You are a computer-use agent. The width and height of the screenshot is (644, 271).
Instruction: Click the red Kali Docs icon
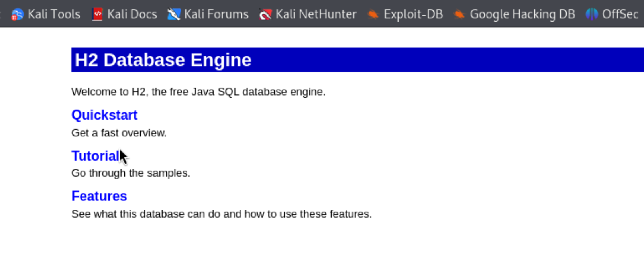97,14
